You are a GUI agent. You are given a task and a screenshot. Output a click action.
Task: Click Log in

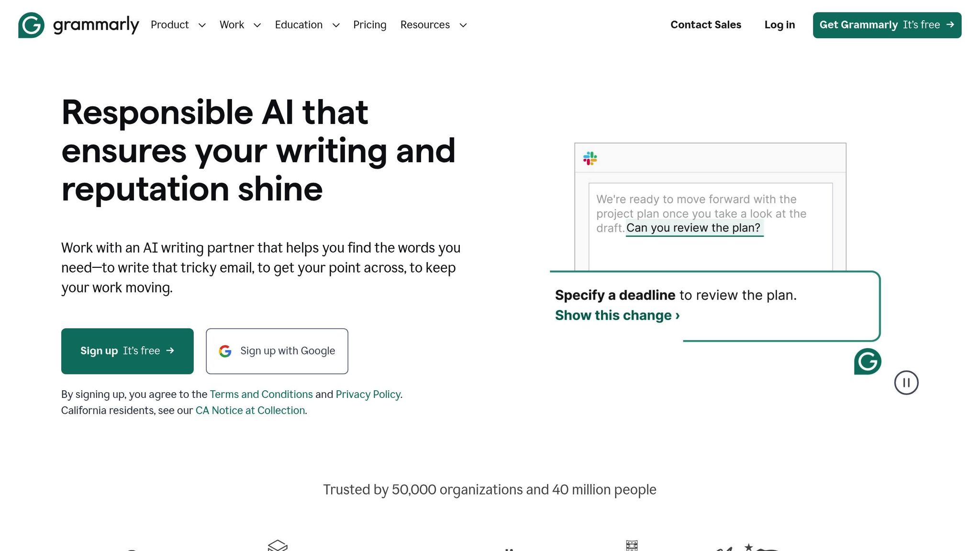coord(779,25)
